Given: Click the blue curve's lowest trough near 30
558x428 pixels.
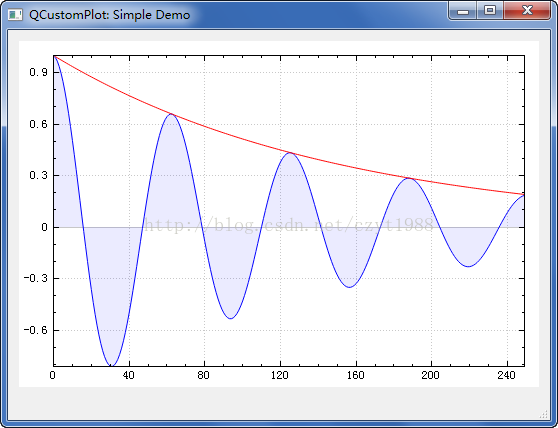Looking at the screenshot, I should pyautogui.click(x=111, y=364).
